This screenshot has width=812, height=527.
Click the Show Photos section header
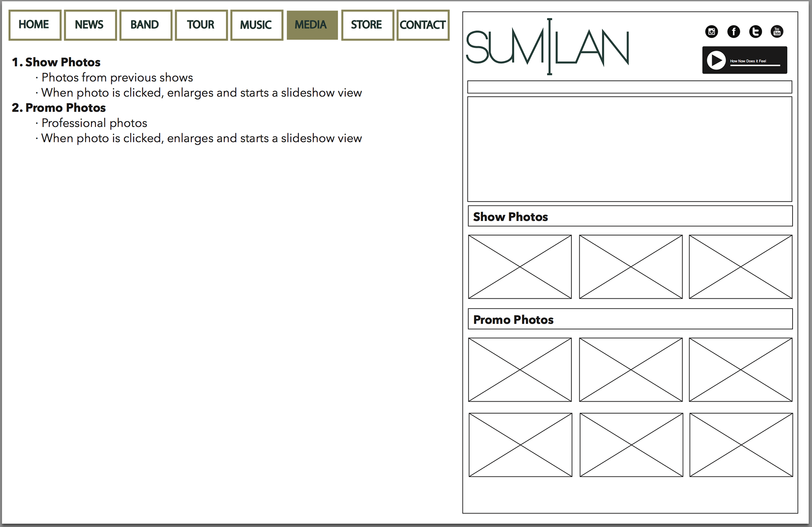[630, 216]
